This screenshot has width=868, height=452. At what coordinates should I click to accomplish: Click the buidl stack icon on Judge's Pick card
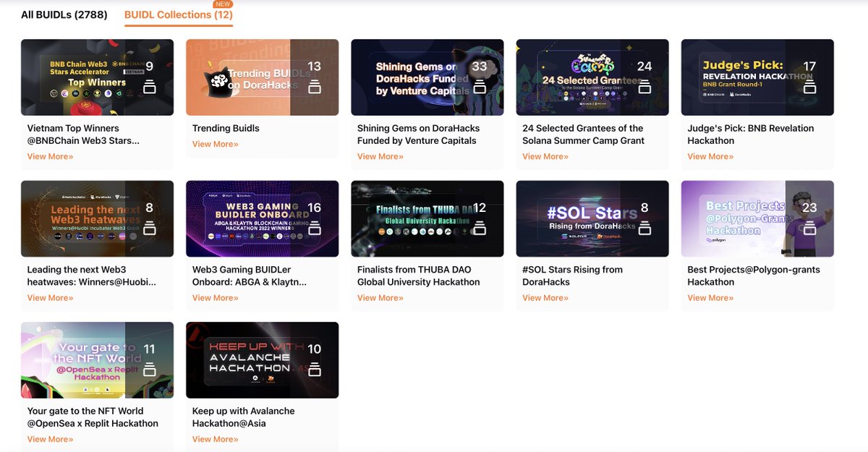tap(809, 86)
